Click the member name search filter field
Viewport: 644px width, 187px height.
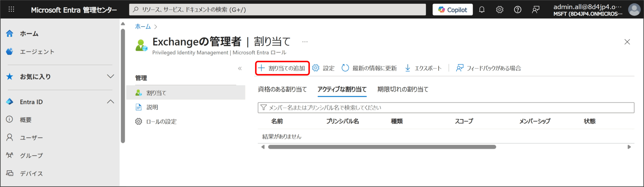click(x=445, y=108)
